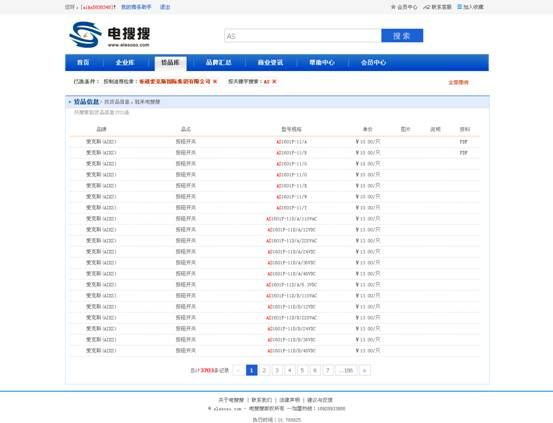Viewport: 553px width, 423px height.
Task: Go to page 2 in pagination
Action: point(264,370)
